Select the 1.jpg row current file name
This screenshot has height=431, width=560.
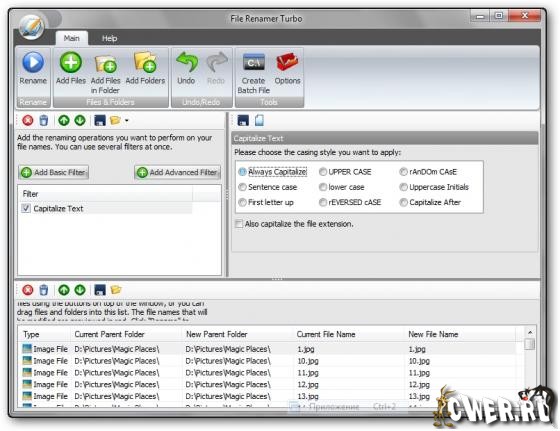(x=306, y=349)
